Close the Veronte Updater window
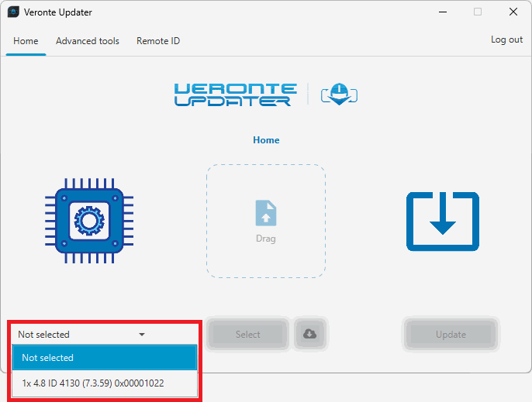Viewport: 532px width, 402px height. [513, 12]
